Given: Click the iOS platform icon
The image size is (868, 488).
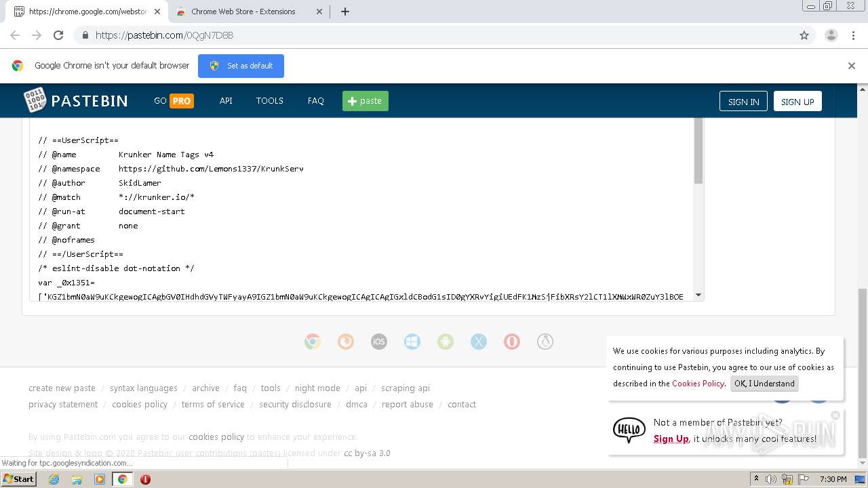Looking at the screenshot, I should [x=379, y=342].
